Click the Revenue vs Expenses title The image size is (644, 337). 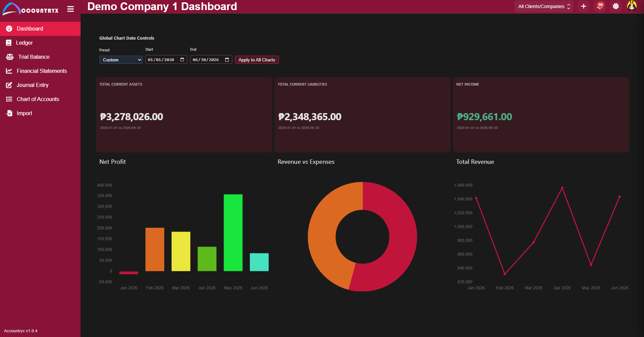[x=306, y=161]
